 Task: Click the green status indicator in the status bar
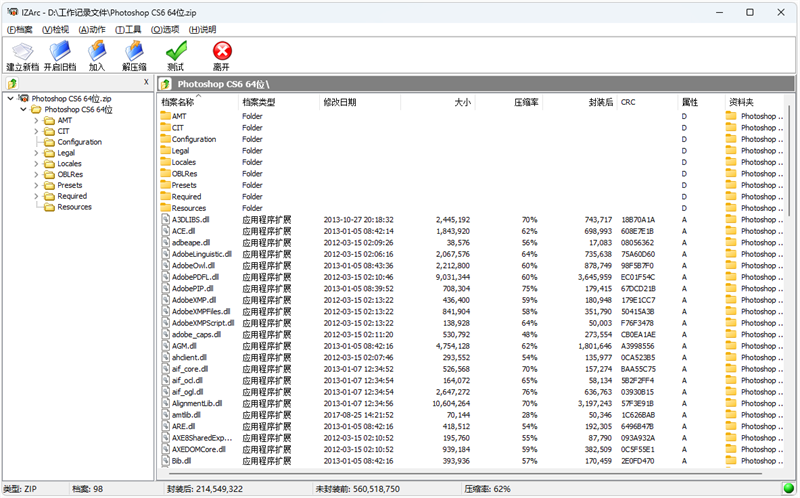pos(789,488)
